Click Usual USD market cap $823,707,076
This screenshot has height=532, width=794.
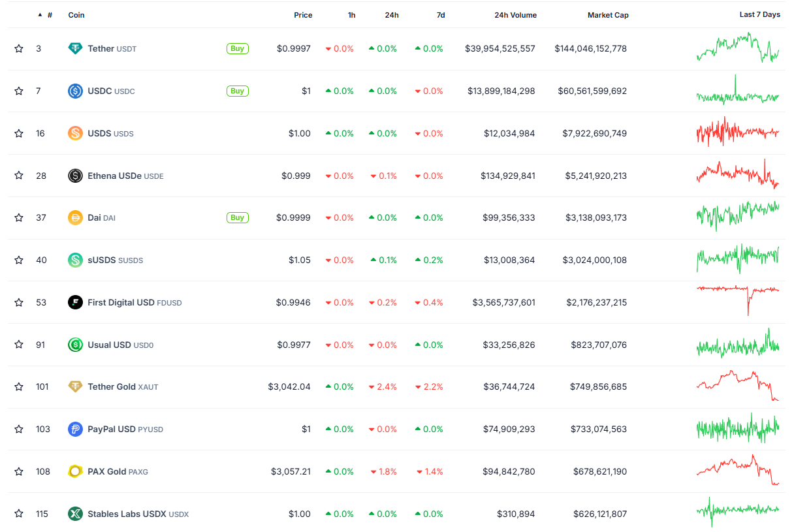tap(599, 345)
